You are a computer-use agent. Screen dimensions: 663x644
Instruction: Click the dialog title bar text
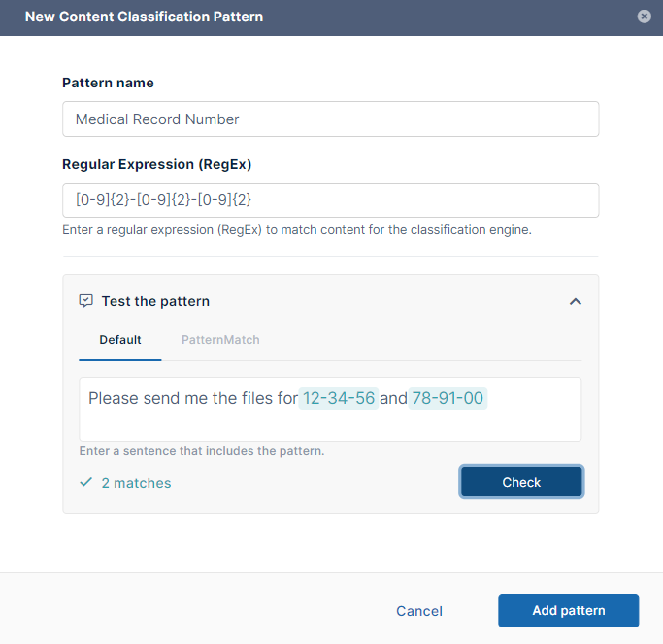click(144, 17)
